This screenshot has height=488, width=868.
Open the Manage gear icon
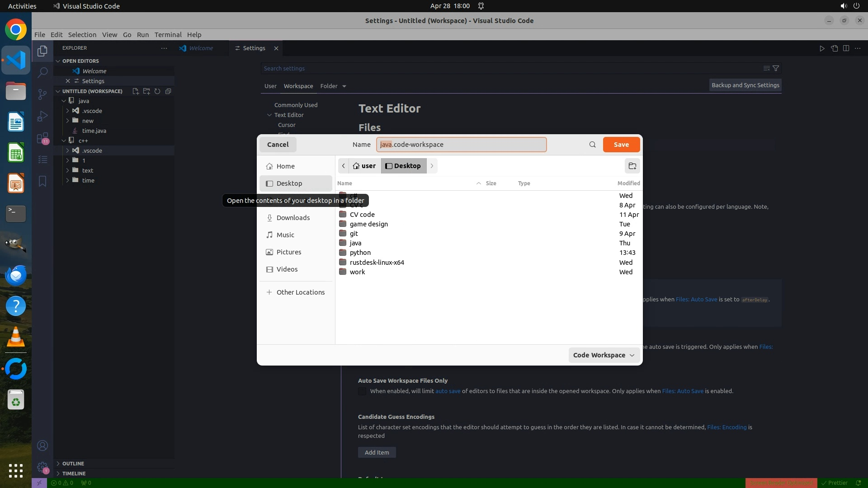click(42, 467)
